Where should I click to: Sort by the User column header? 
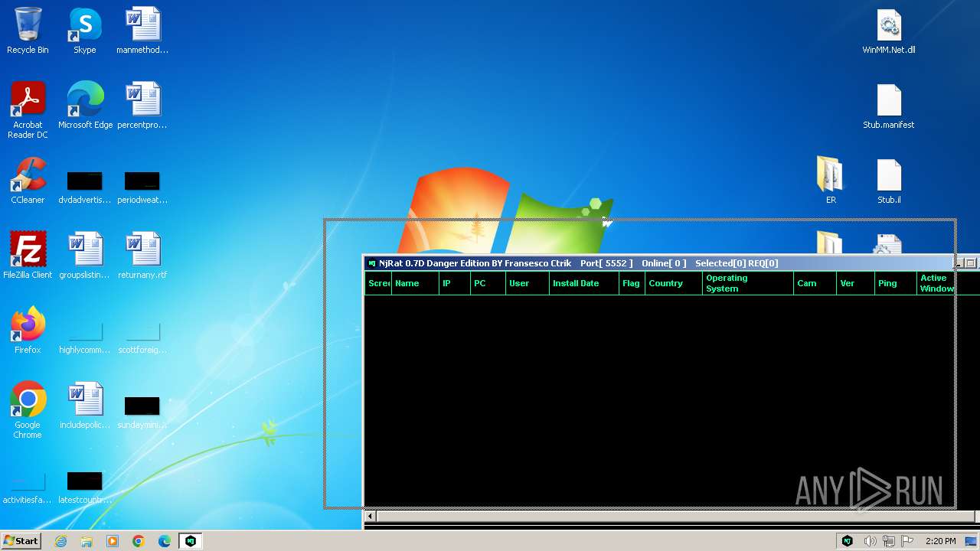[x=528, y=283]
